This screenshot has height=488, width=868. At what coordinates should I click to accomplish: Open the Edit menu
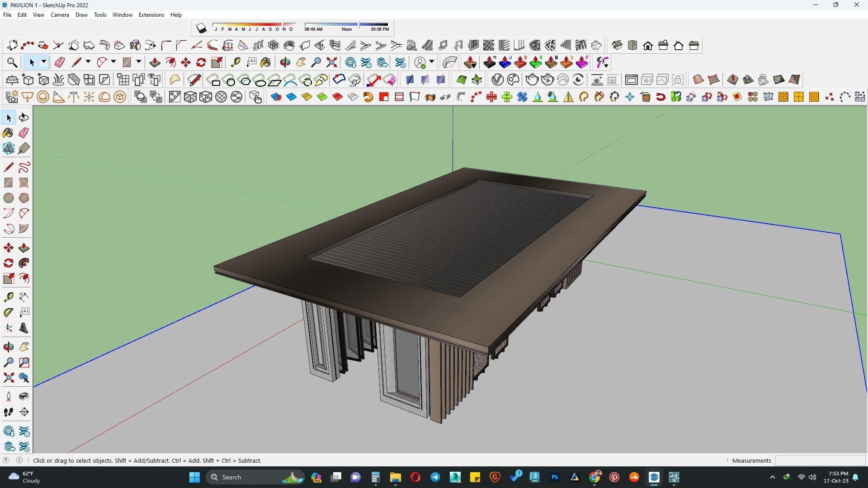tap(22, 15)
